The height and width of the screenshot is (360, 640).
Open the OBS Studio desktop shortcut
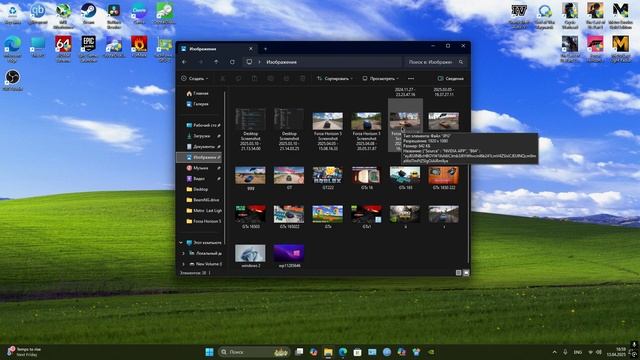[x=13, y=80]
